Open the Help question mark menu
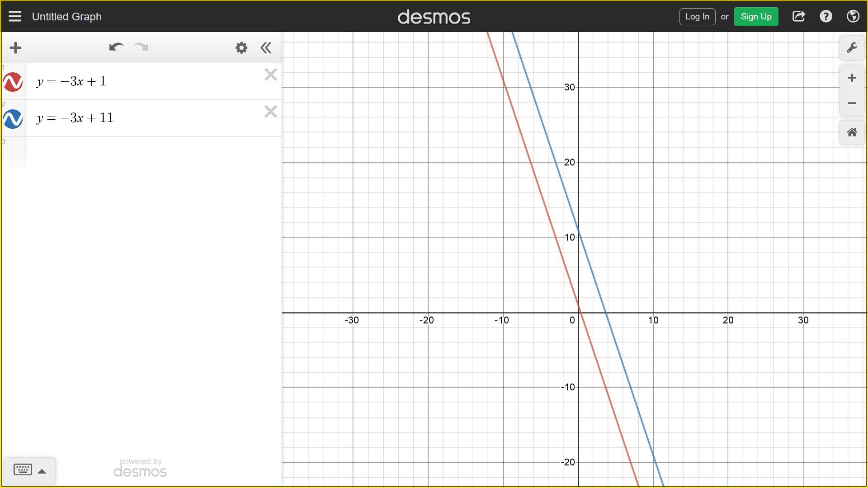This screenshot has height=488, width=868. (x=826, y=17)
